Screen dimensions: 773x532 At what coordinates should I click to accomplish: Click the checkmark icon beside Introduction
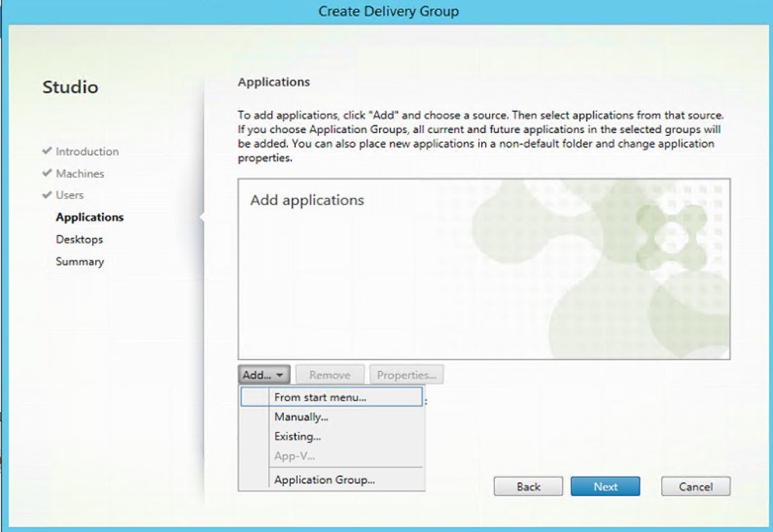tap(47, 151)
